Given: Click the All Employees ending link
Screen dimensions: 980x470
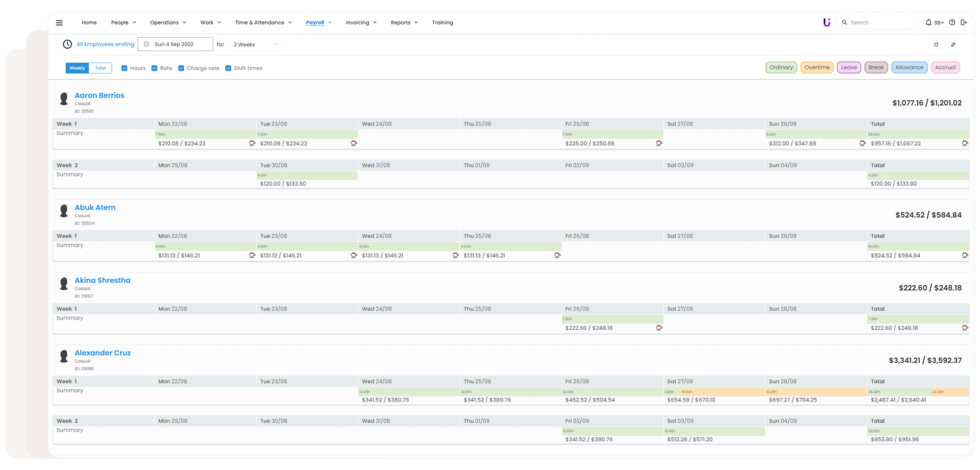Looking at the screenshot, I should [x=105, y=45].
